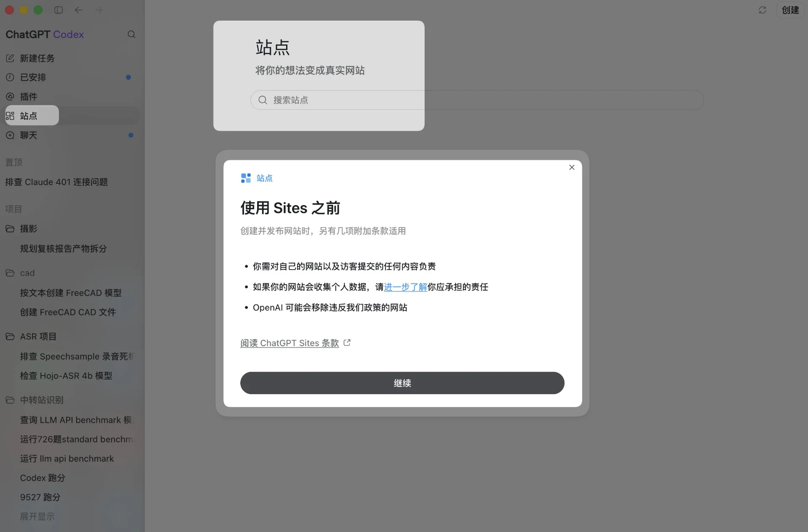Screen dimensions: 808x532
Task: Click the blue dot beside 已安排
Action: (x=128, y=77)
